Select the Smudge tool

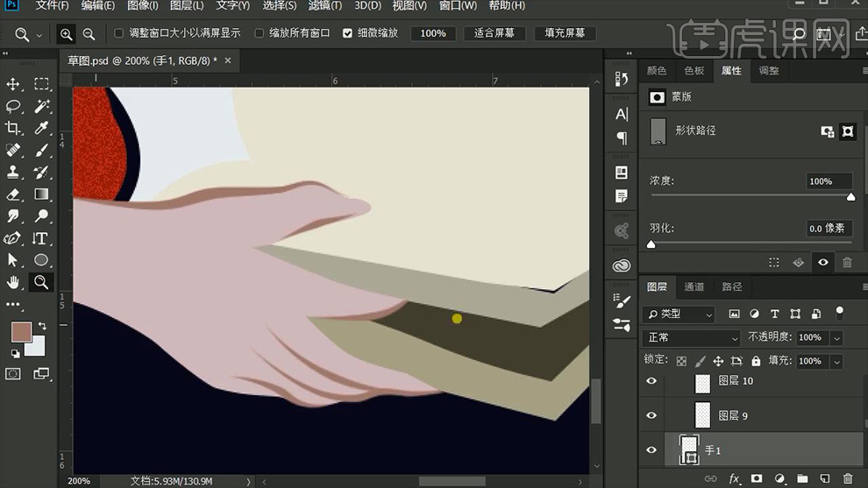pyautogui.click(x=13, y=216)
